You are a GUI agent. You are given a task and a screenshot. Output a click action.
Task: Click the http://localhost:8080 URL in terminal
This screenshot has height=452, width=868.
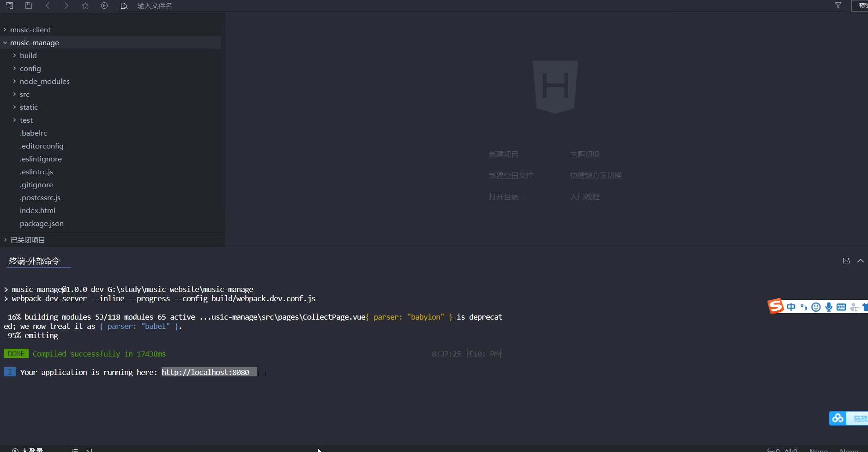click(205, 372)
